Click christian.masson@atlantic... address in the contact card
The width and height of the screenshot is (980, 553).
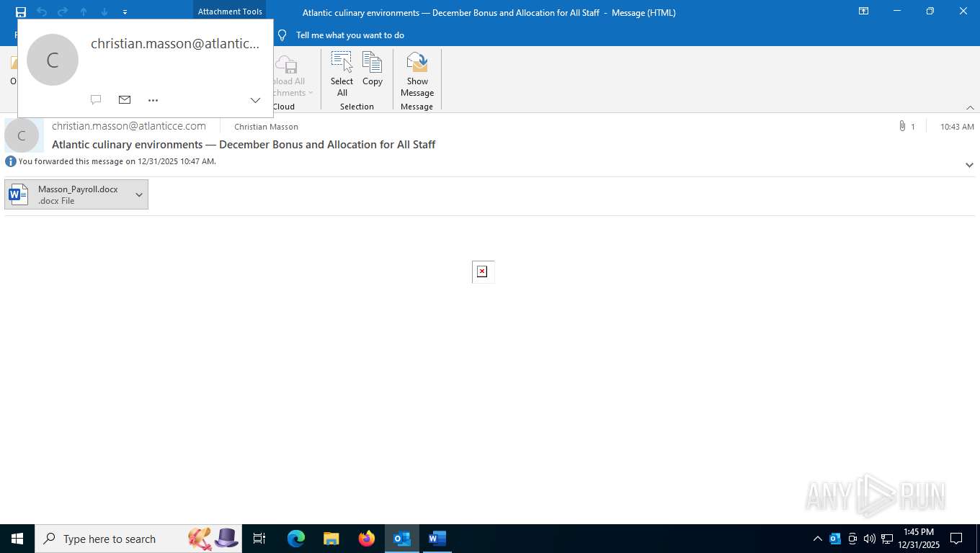(175, 43)
